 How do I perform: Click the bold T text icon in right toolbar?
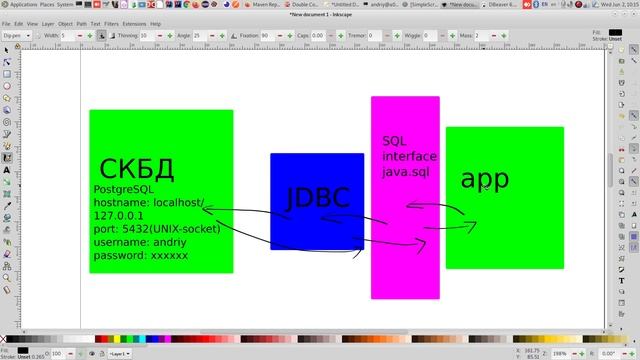621,281
